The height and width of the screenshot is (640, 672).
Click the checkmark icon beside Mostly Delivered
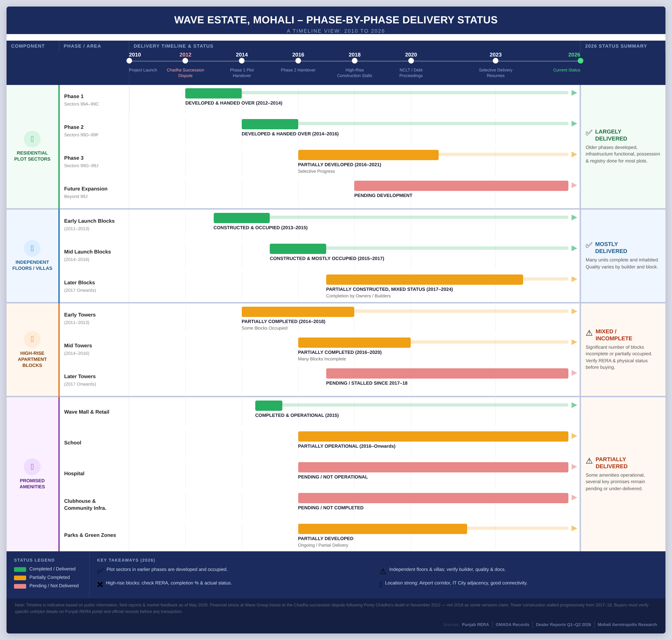tap(589, 245)
